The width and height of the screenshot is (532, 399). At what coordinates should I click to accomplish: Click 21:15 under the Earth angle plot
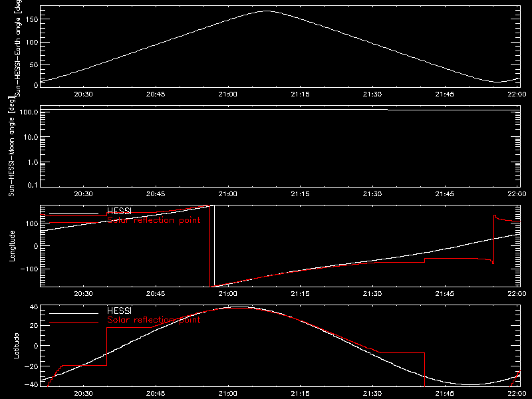[301, 94]
